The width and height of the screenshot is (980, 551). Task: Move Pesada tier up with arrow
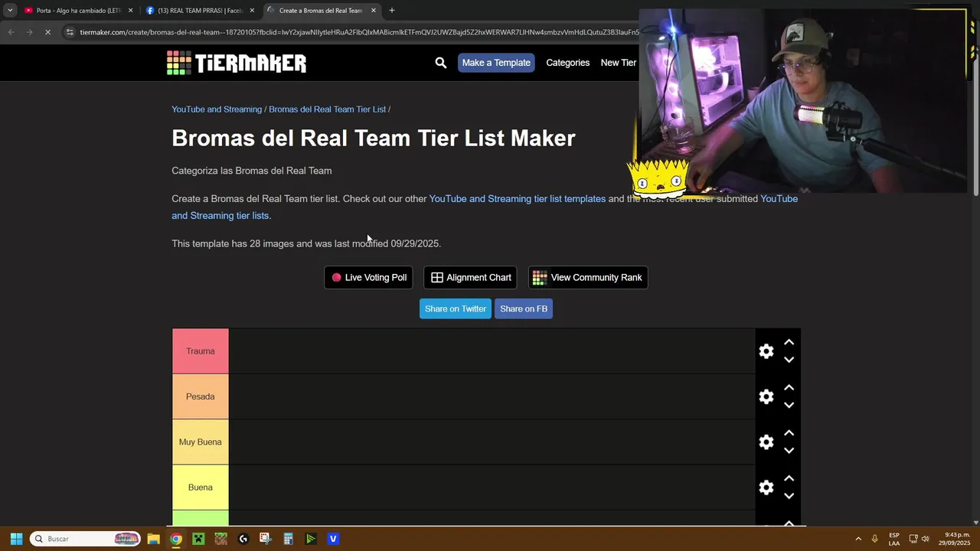pyautogui.click(x=789, y=388)
